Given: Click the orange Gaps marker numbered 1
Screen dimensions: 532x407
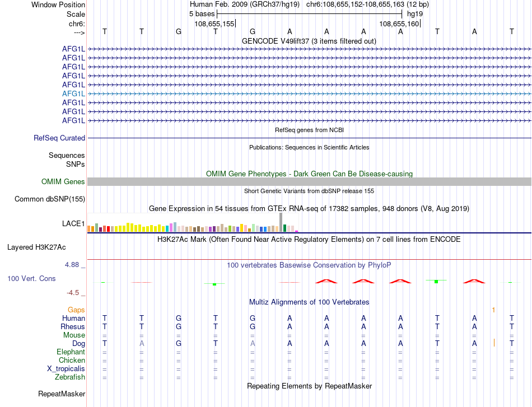Looking at the screenshot, I should pos(493,310).
